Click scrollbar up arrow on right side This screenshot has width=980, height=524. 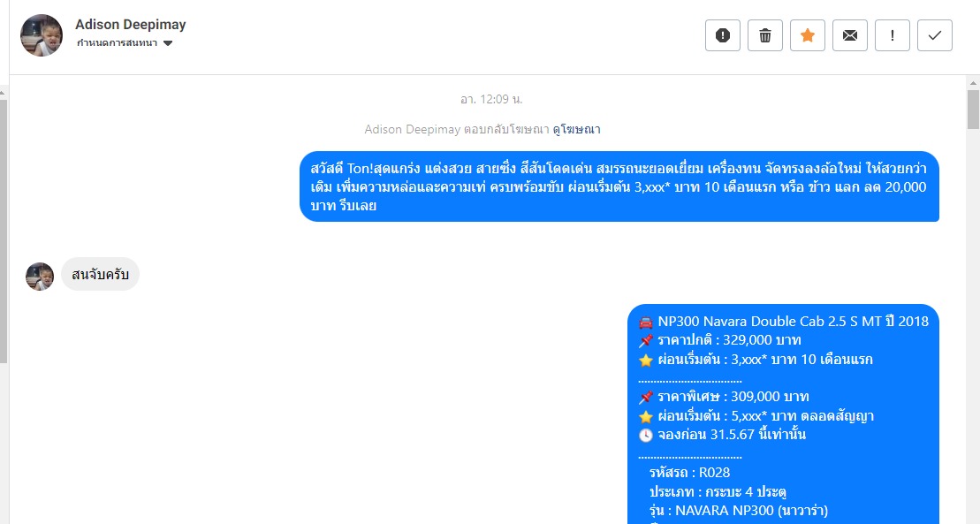point(973,82)
